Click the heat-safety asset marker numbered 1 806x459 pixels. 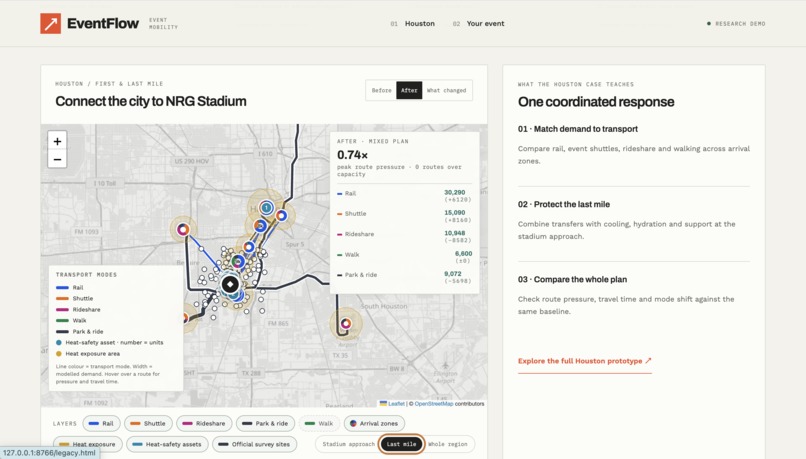click(x=266, y=208)
